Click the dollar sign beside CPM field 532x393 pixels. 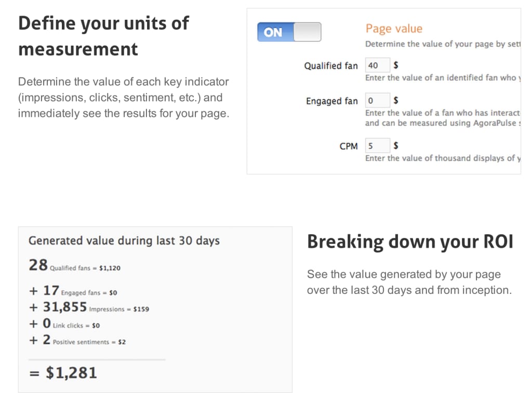[x=395, y=146]
